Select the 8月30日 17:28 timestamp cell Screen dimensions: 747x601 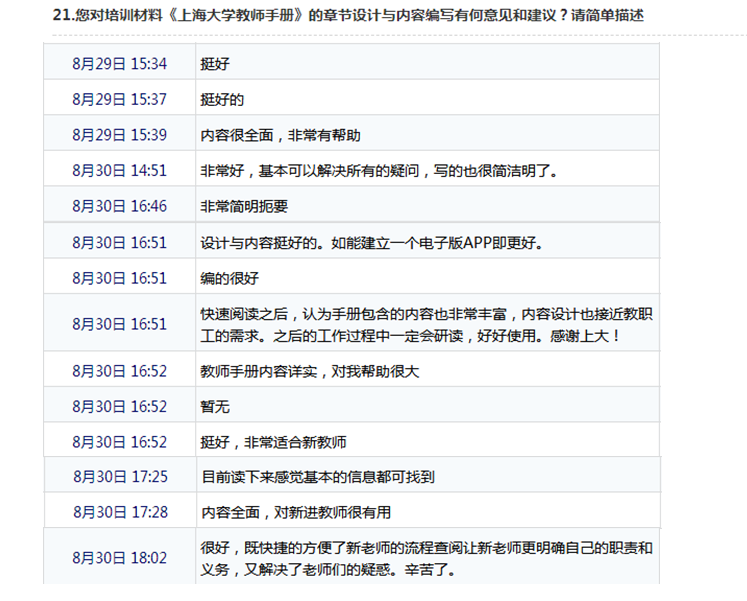(x=119, y=512)
